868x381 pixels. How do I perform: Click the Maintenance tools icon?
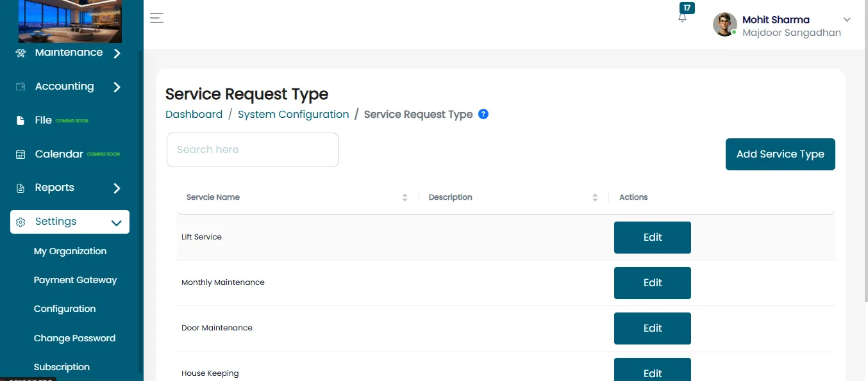[x=21, y=53]
